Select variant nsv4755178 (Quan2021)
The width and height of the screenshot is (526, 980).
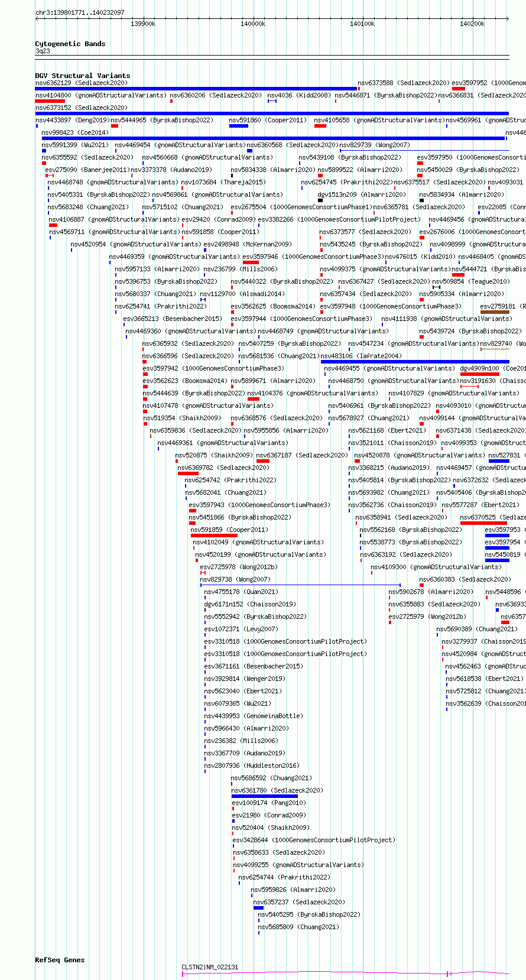coord(241,592)
